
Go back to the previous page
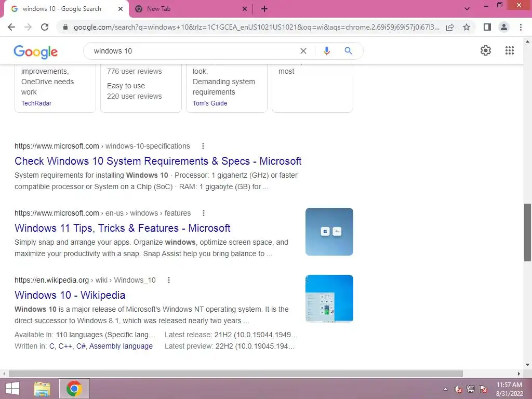[11, 27]
